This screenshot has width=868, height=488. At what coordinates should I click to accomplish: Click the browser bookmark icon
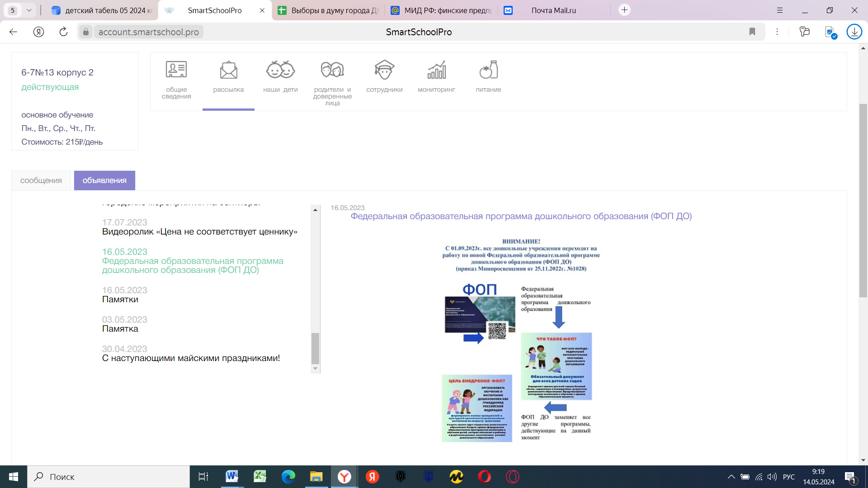tap(752, 32)
